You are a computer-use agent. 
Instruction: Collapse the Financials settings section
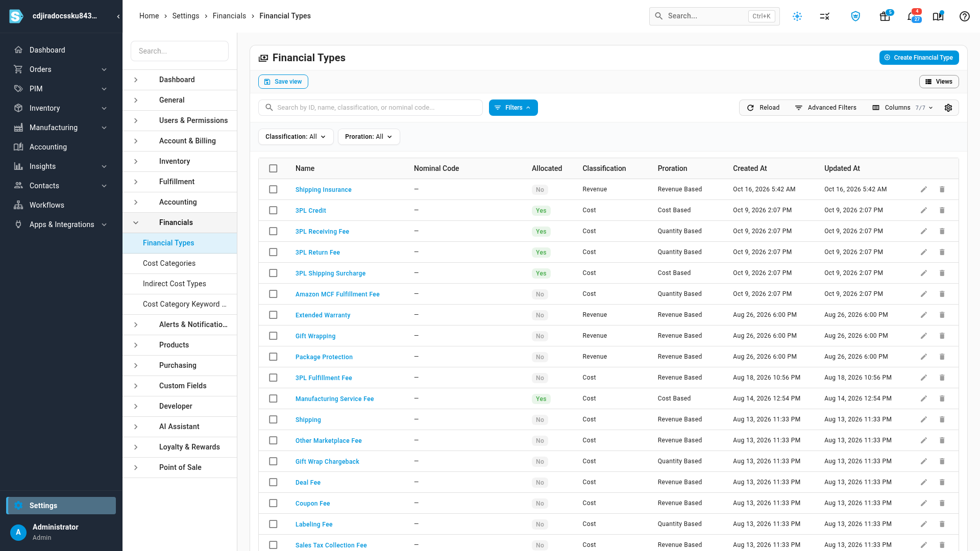tap(180, 222)
